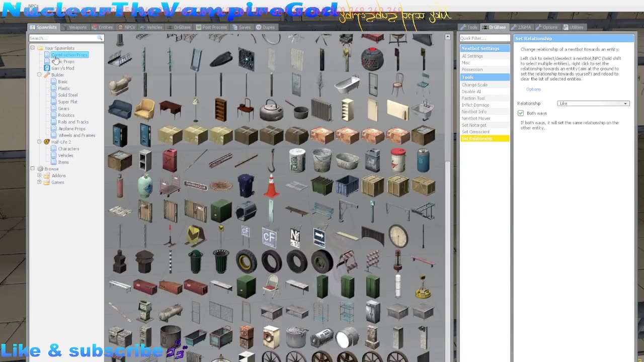Select the Inflict Damage tool
Image resolution: width=644 pixels, height=362 pixels.
point(485,105)
